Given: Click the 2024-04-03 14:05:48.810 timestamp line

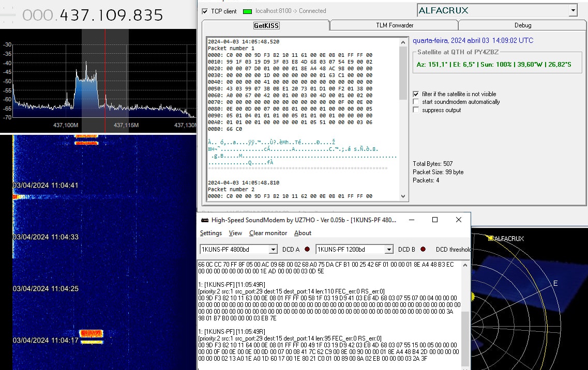Looking at the screenshot, I should click(244, 182).
